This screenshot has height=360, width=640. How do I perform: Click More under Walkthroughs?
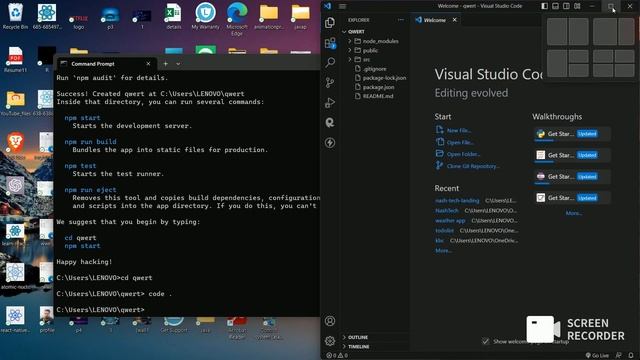point(573,213)
